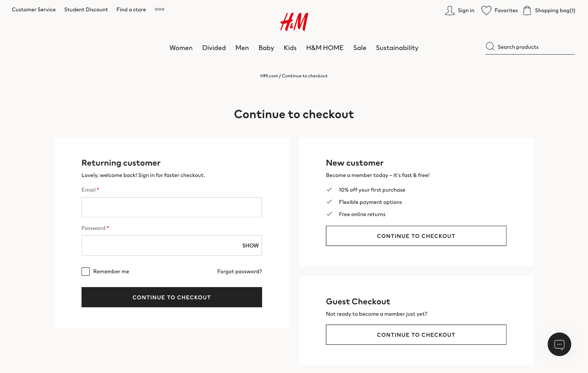Open the chat bubble icon
This screenshot has height=373, width=588.
tap(559, 344)
